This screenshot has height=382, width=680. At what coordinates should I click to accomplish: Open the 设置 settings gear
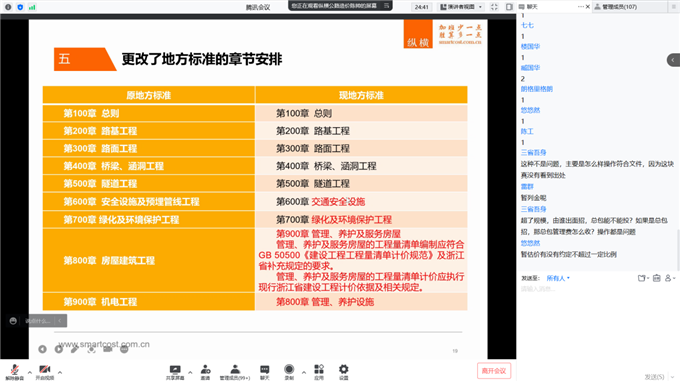click(x=343, y=372)
